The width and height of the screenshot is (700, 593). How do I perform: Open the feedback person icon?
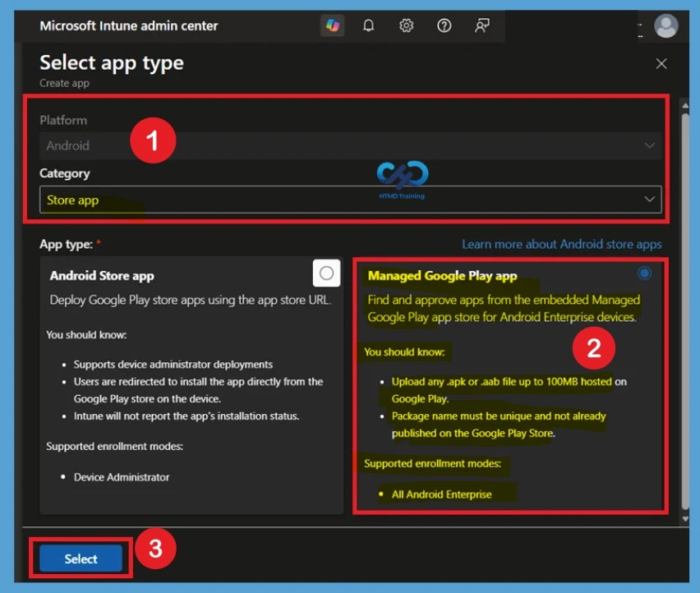[482, 25]
